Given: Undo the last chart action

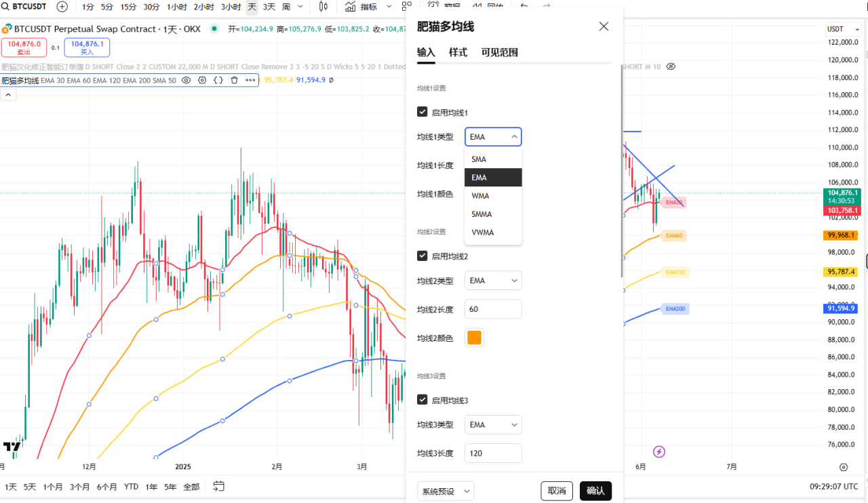Looking at the screenshot, I should [524, 7].
